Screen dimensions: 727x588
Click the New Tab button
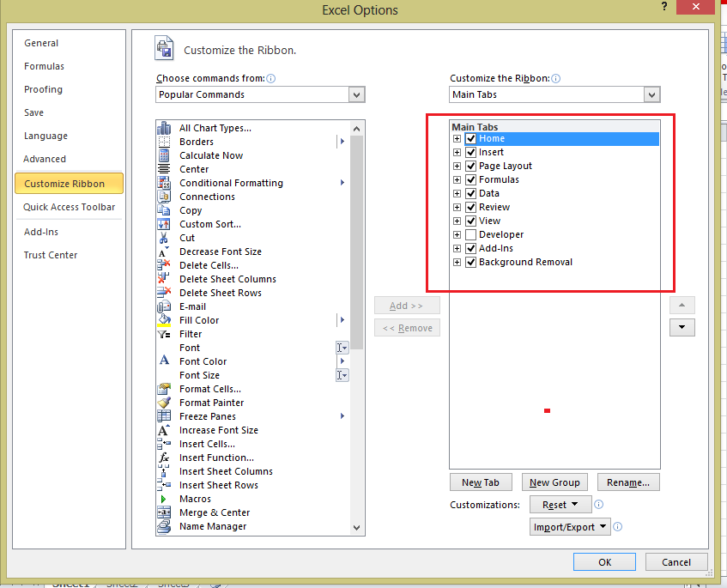[x=481, y=482]
